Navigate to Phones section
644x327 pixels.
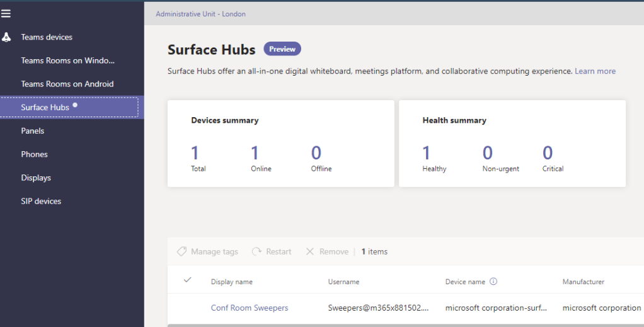(34, 154)
